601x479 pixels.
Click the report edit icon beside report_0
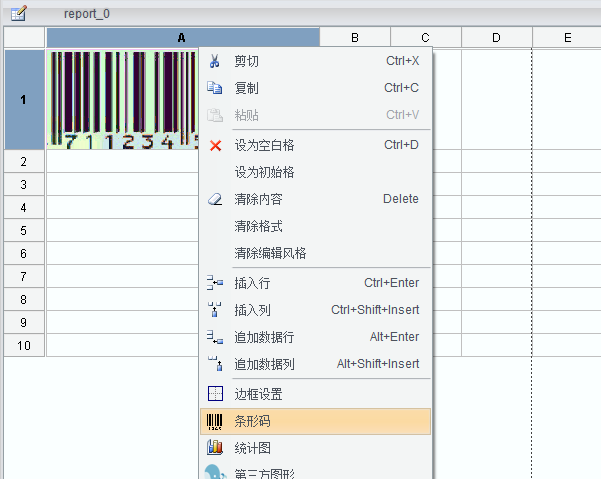[x=18, y=14]
